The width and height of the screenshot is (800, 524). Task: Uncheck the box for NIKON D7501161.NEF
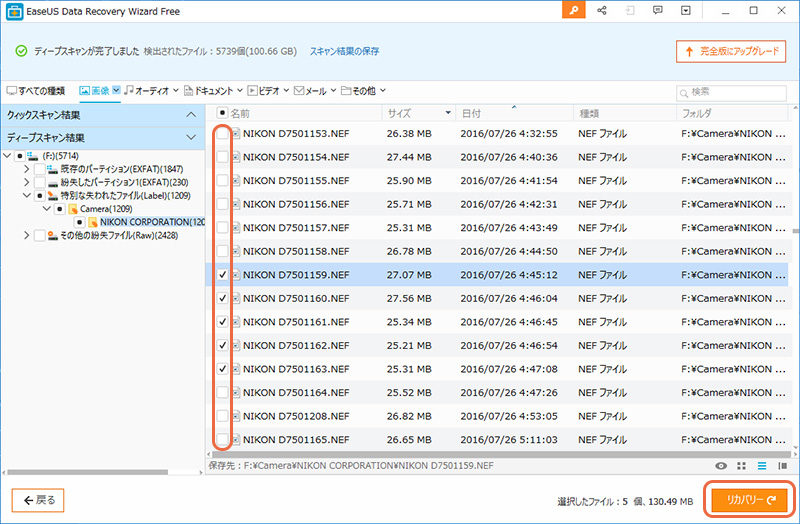coord(222,322)
